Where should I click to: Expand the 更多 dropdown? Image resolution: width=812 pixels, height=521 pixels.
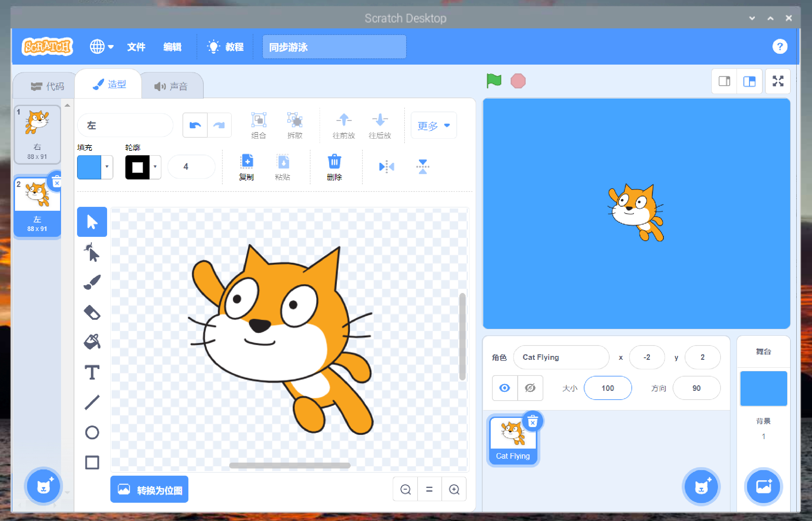[x=434, y=126]
